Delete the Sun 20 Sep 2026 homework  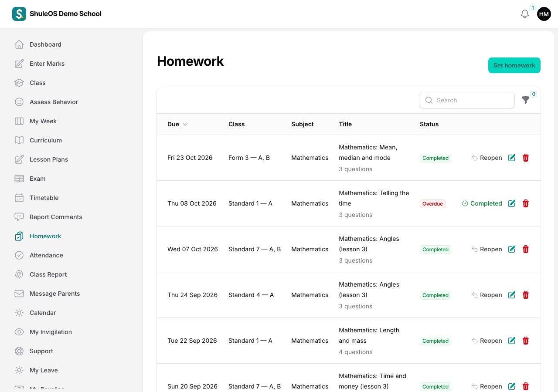pyautogui.click(x=526, y=386)
